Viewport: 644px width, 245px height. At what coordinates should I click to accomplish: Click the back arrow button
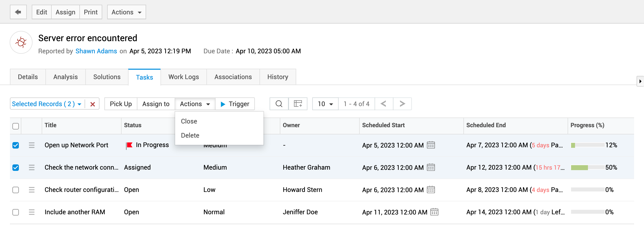(18, 12)
